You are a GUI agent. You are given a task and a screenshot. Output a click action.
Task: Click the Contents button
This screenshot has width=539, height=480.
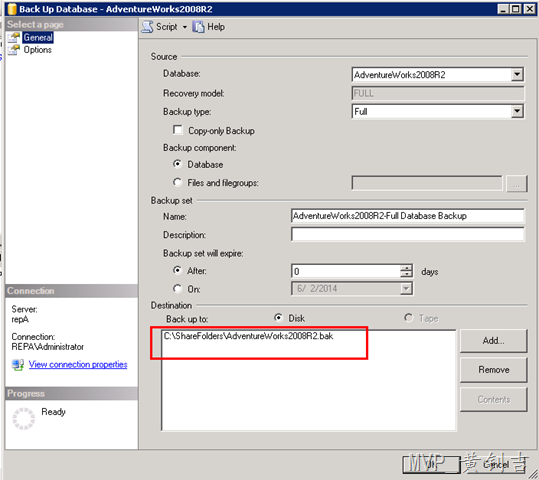click(x=493, y=399)
